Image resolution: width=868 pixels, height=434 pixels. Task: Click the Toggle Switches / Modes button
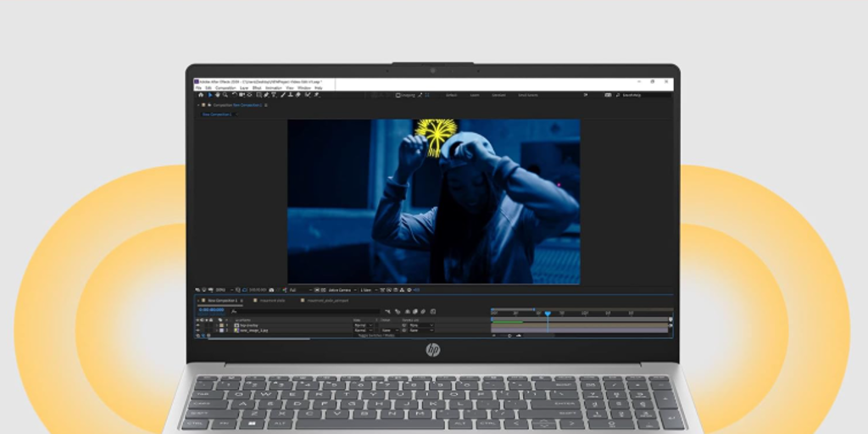point(377,336)
